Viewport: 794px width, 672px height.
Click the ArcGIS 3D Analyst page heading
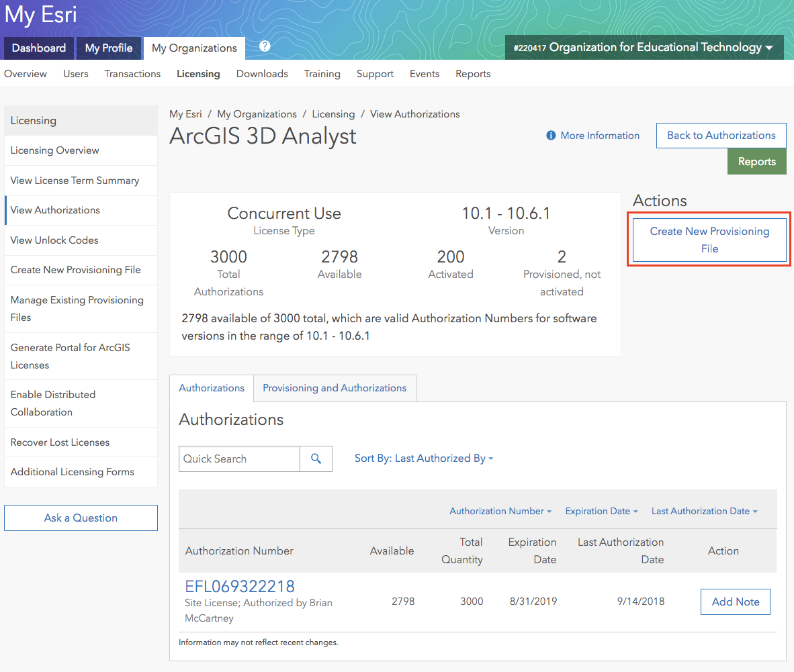point(263,136)
